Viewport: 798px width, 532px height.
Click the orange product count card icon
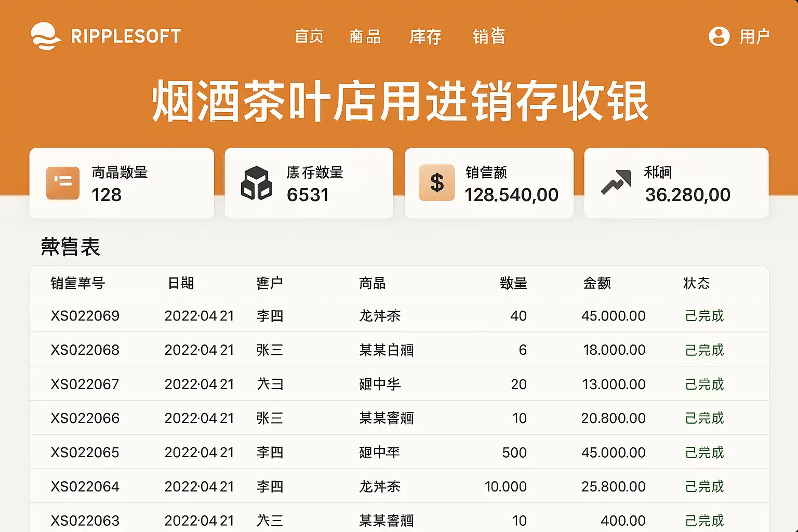coord(63,183)
